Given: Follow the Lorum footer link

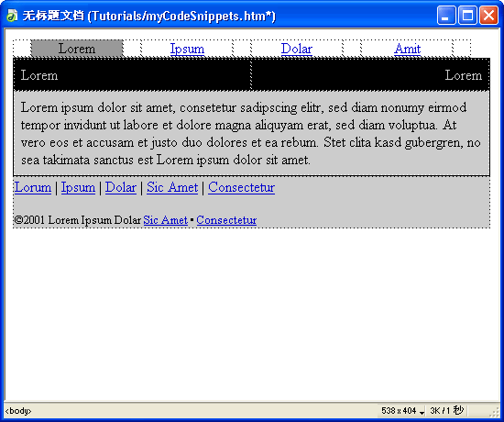Looking at the screenshot, I should click(x=33, y=187).
